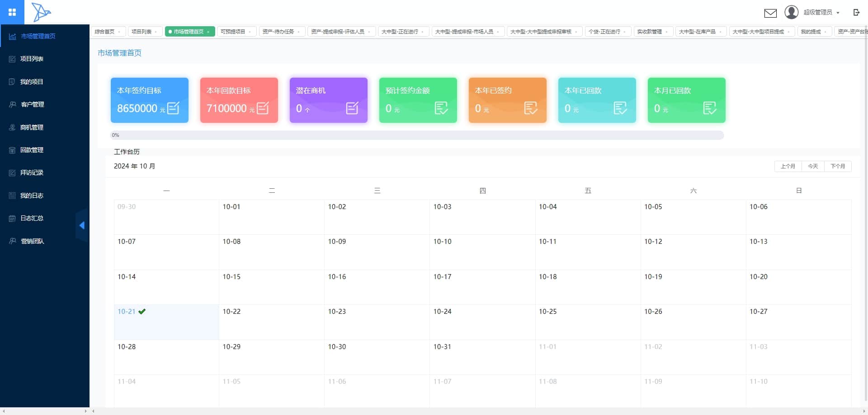The width and height of the screenshot is (868, 415).
Task: Click the edit icon on 本年回款目标 card
Action: [x=263, y=108]
